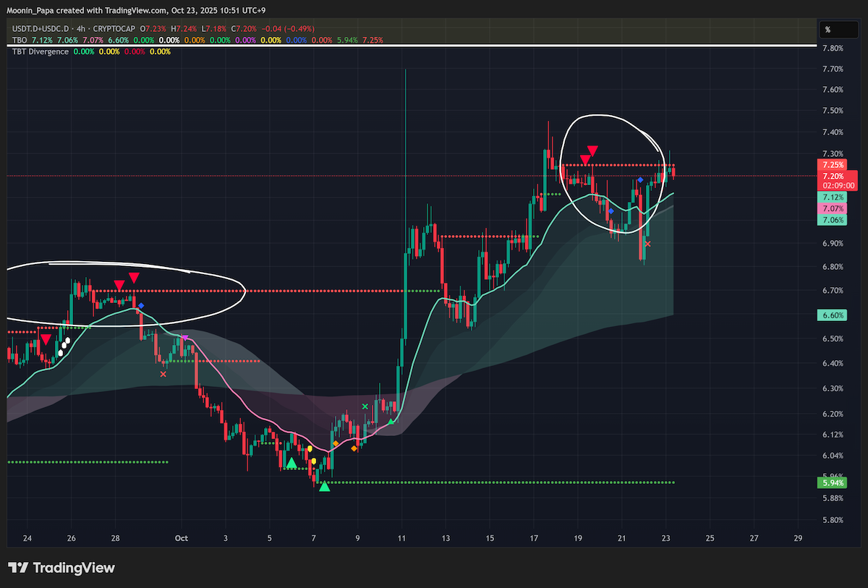Click the change value −0.04 (−0.49%)
Viewport: 868px width, 588px height.
pyautogui.click(x=288, y=29)
